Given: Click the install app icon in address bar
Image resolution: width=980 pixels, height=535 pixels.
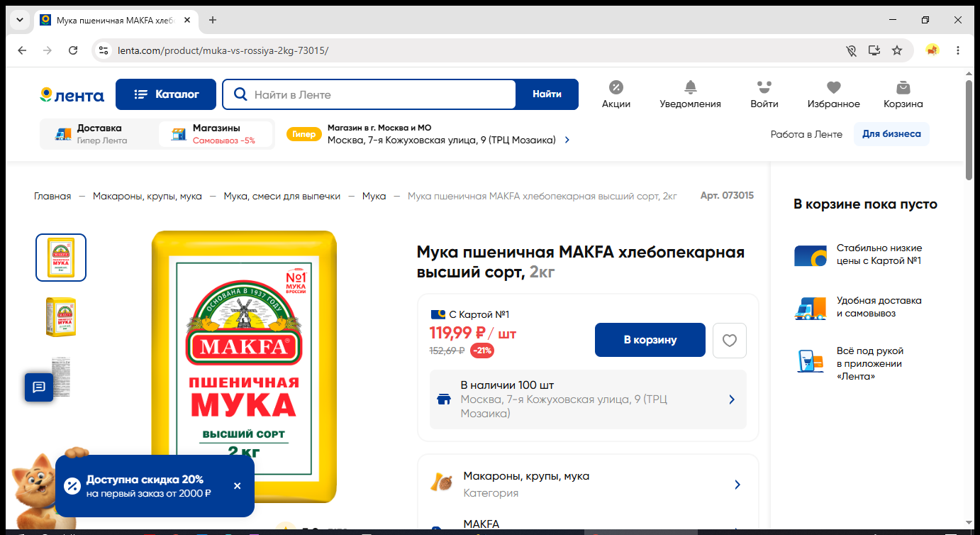Looking at the screenshot, I should 874,50.
